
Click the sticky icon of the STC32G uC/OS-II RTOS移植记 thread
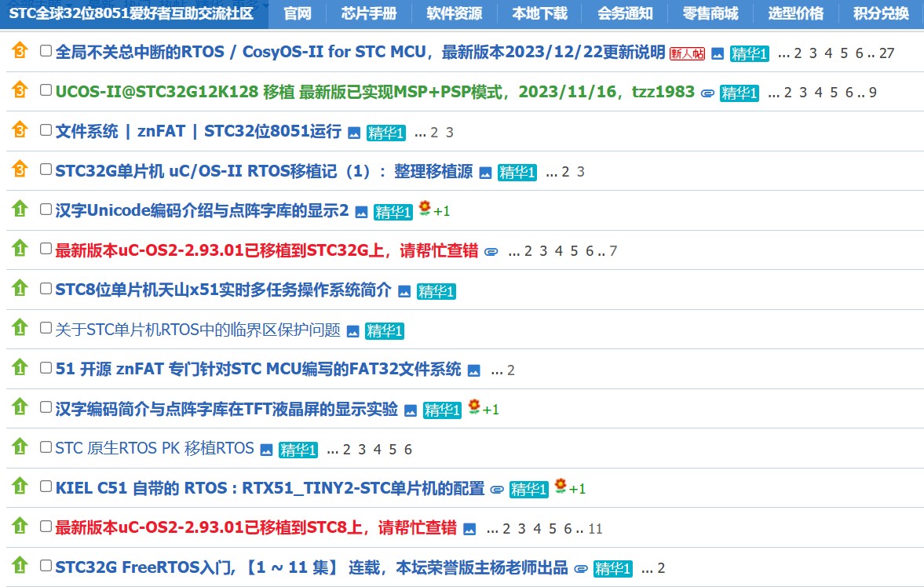click(20, 170)
